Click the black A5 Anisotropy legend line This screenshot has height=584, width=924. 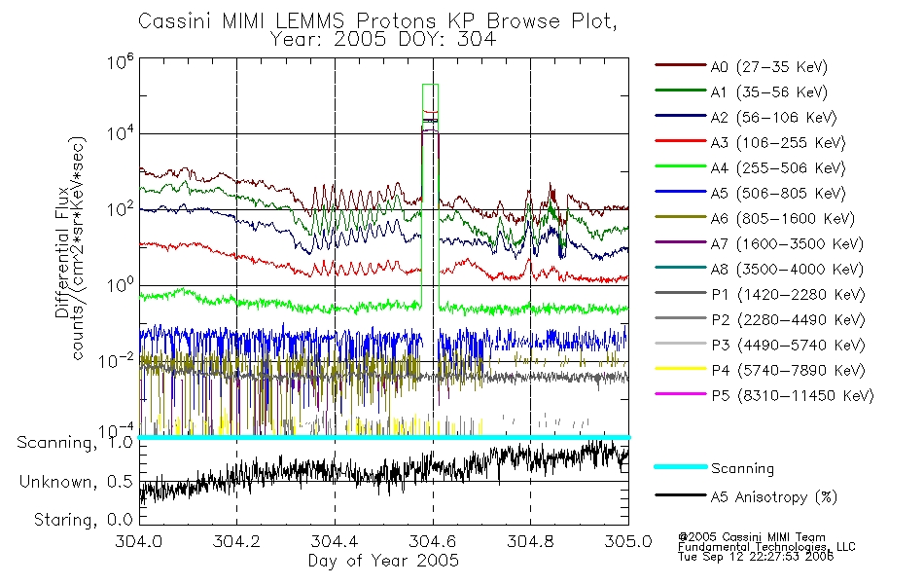point(680,494)
